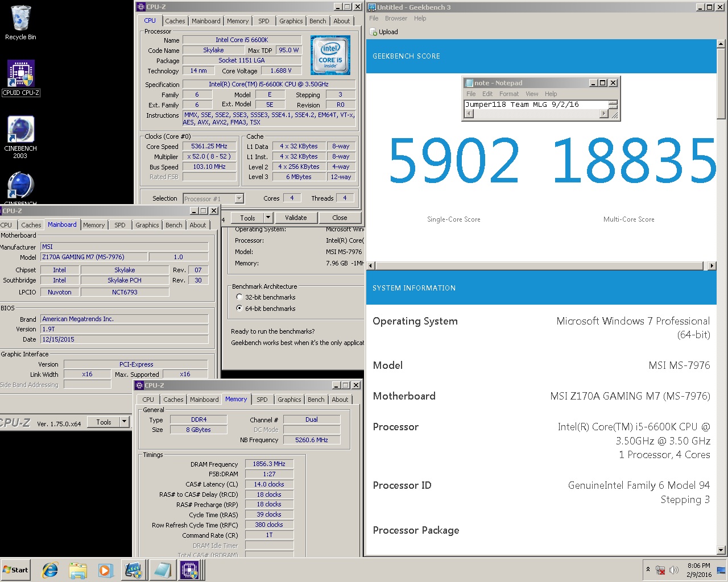Viewport: 728px width, 582px height.
Task: Switch to Notepad via its taskbar icon
Action: click(x=162, y=570)
